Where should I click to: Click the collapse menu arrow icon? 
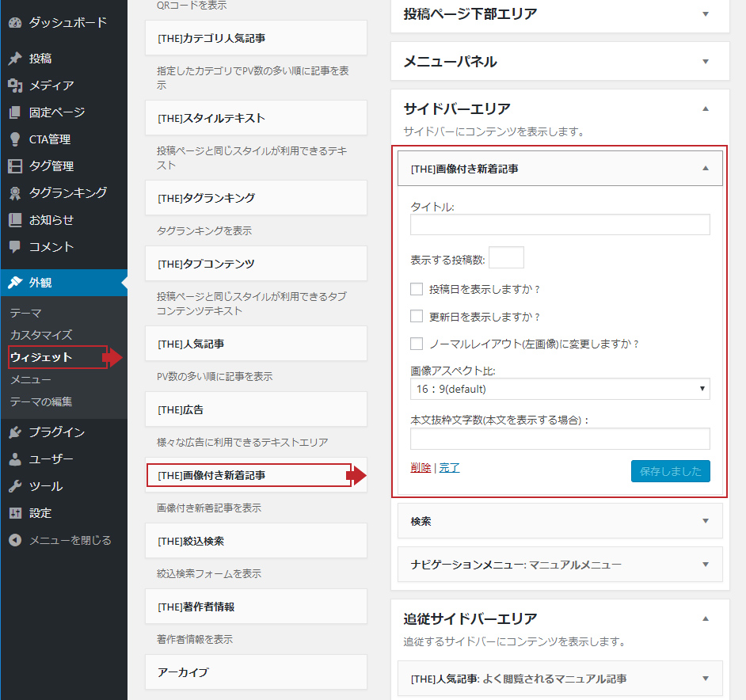point(15,540)
